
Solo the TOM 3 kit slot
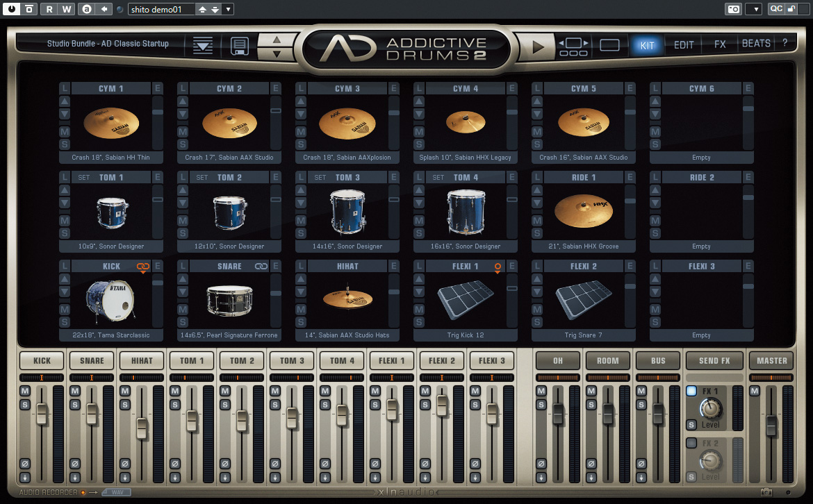tap(301, 233)
